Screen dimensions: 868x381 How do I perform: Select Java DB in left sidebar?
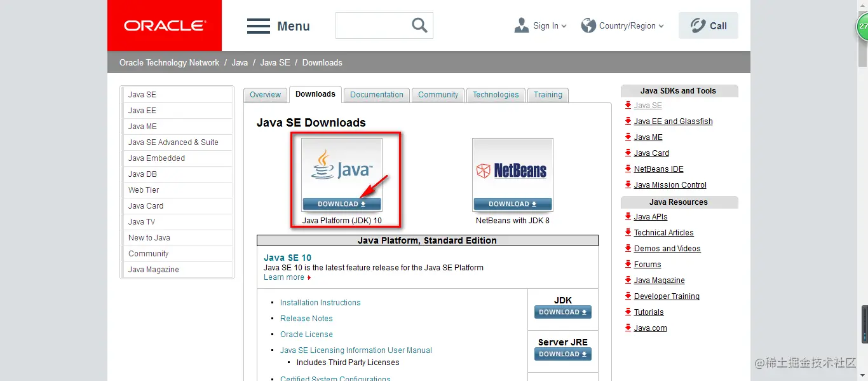(x=178, y=174)
